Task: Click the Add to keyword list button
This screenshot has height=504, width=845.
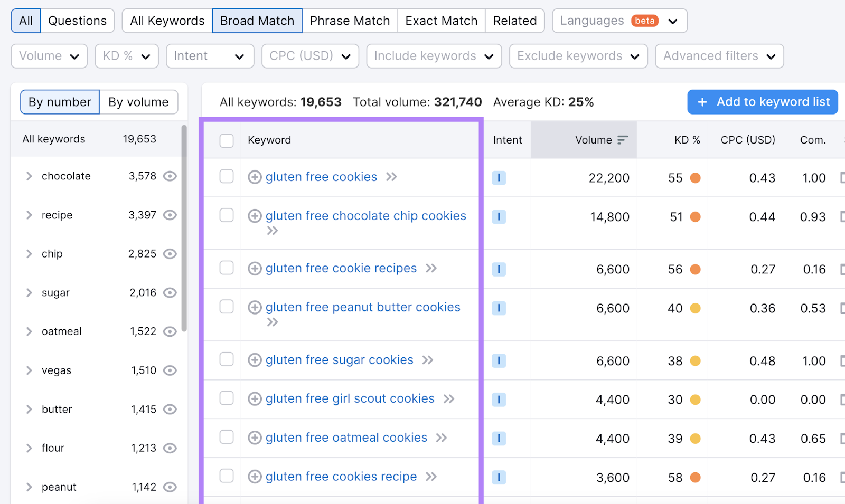Action: click(762, 102)
